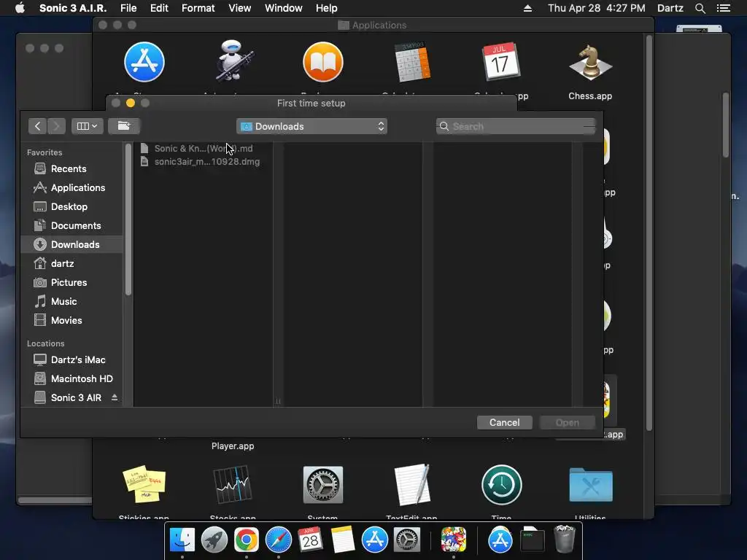Select App Store icon in Applications window

144,62
